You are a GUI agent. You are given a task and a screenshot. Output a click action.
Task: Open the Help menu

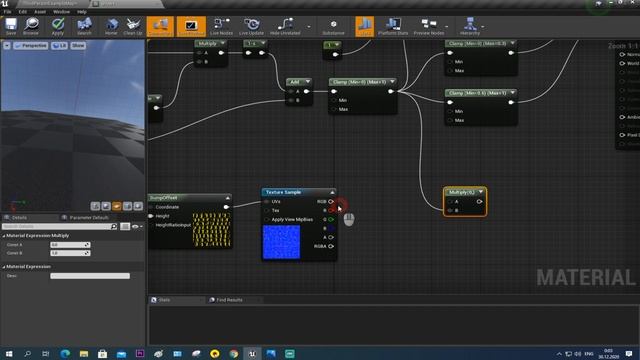click(82, 12)
